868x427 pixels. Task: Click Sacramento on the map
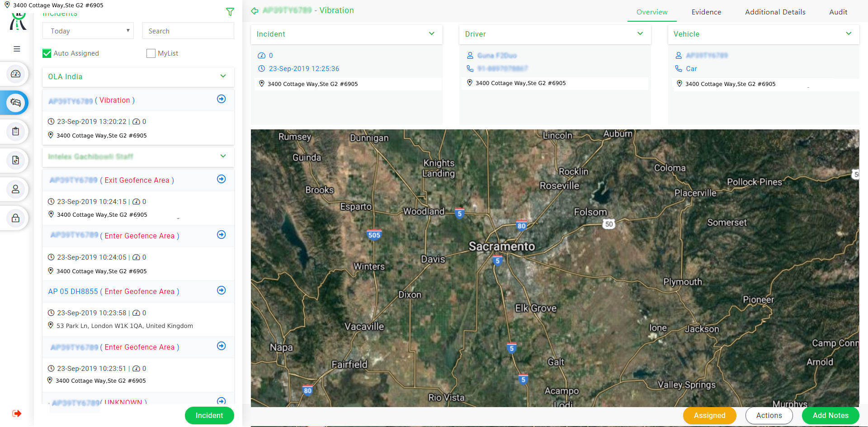tap(502, 246)
